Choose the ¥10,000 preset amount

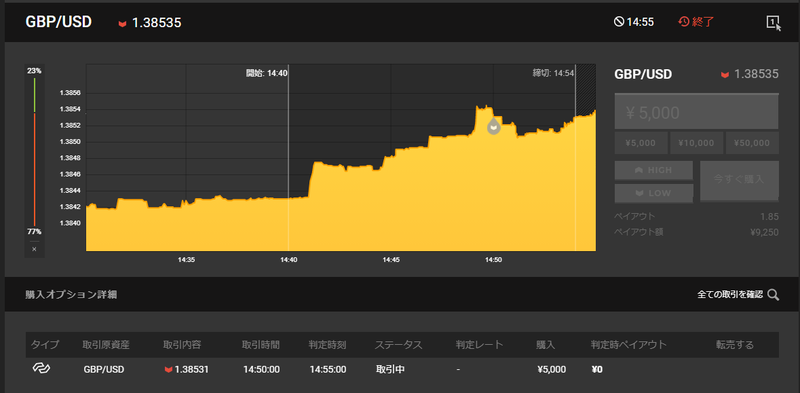pos(696,143)
